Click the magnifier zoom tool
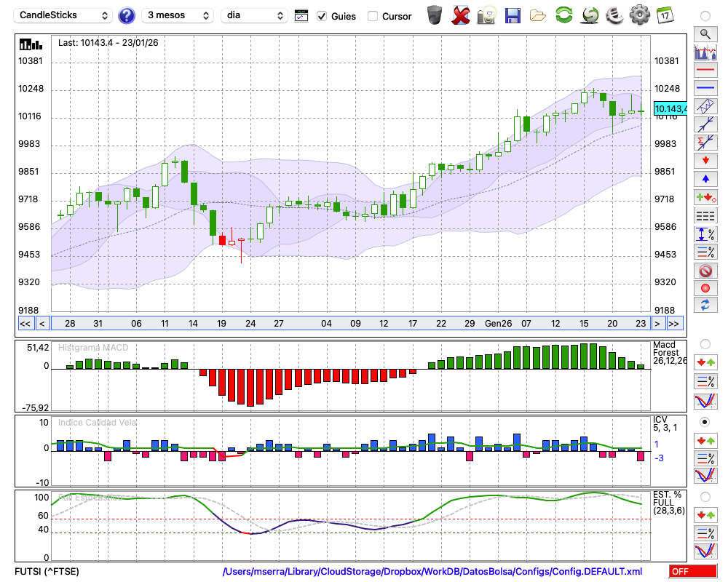The image size is (728, 582). (705, 33)
